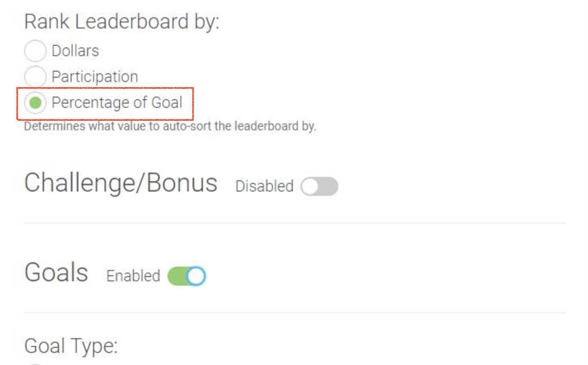Click the white knob on the Goals toggle
The width and height of the screenshot is (588, 365).
tap(196, 276)
